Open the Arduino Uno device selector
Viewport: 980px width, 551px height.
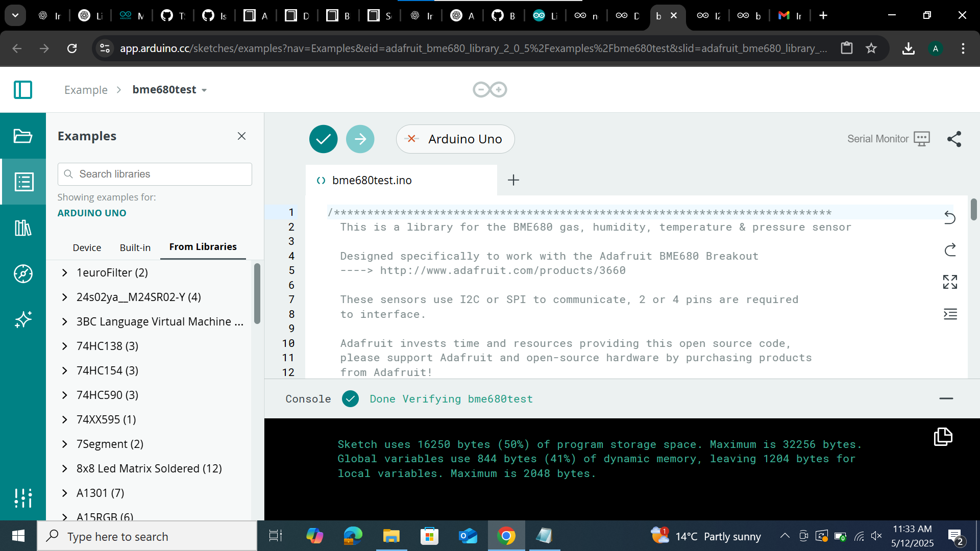(x=455, y=139)
